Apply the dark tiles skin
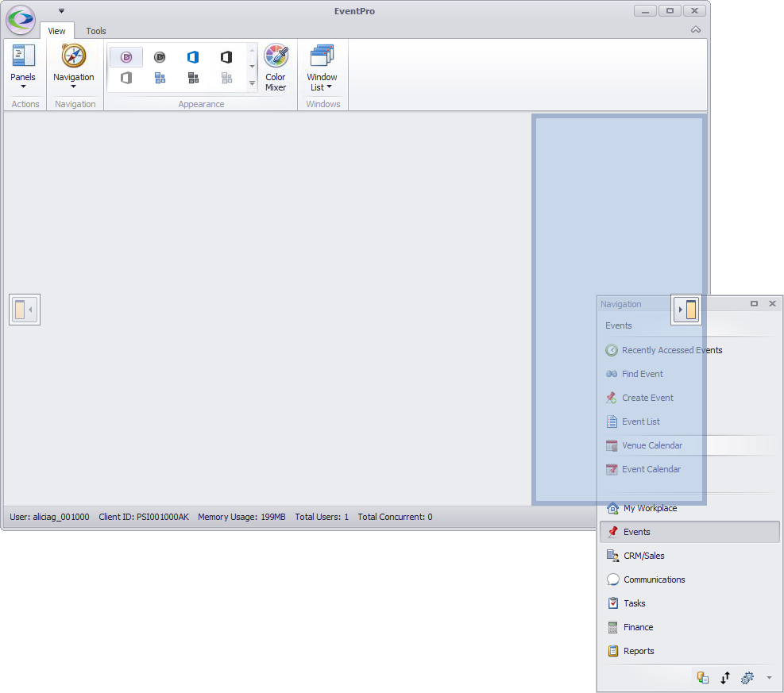 pos(193,78)
